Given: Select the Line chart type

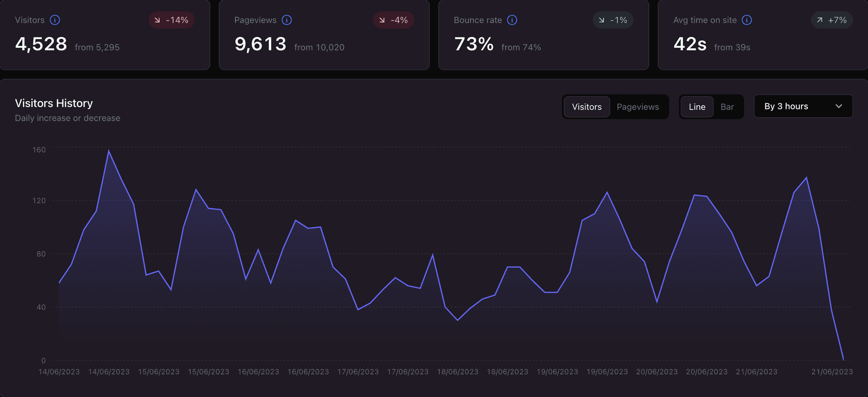Looking at the screenshot, I should click(697, 107).
